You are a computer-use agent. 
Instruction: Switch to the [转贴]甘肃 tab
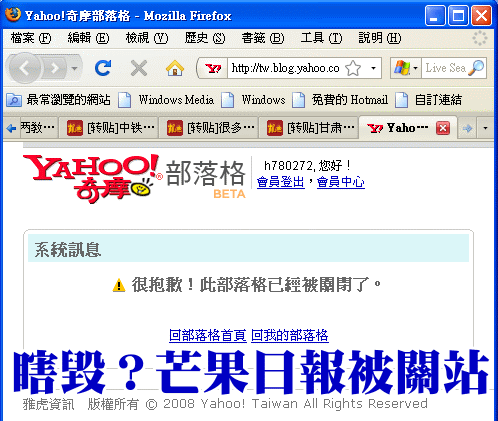coord(308,128)
